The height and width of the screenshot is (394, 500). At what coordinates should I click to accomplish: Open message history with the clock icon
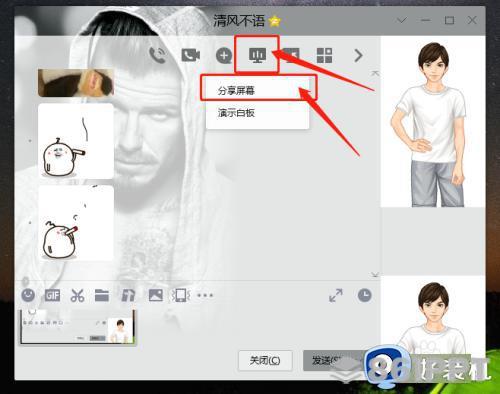(364, 295)
